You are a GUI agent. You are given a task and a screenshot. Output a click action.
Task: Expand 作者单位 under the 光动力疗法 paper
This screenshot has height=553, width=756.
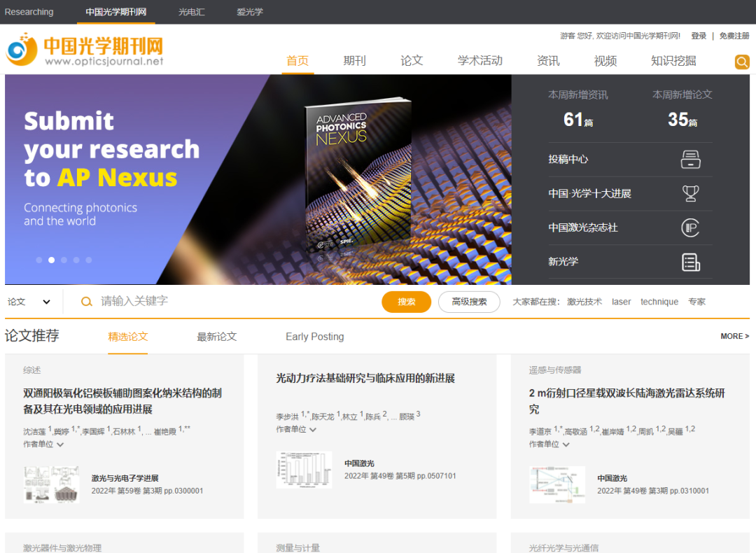pyautogui.click(x=296, y=429)
